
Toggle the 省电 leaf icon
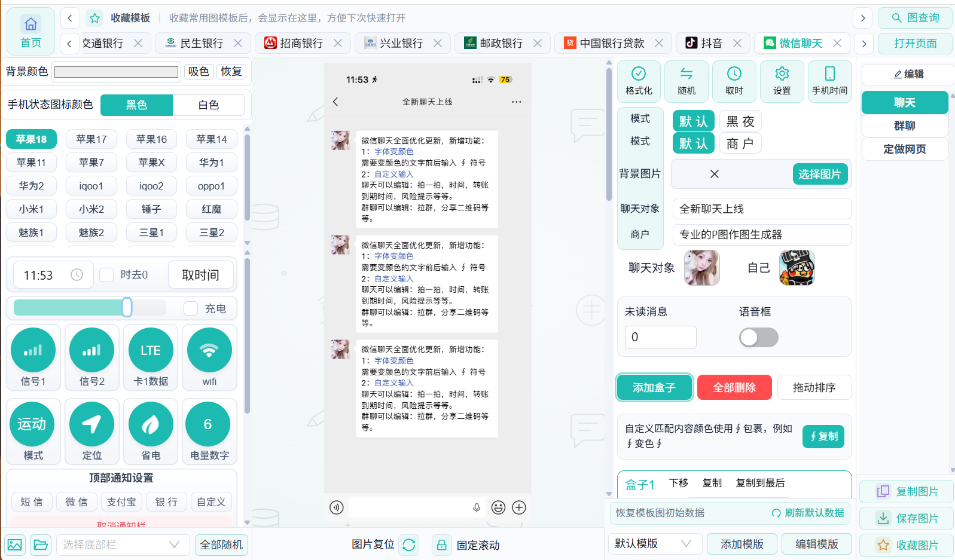click(x=151, y=424)
